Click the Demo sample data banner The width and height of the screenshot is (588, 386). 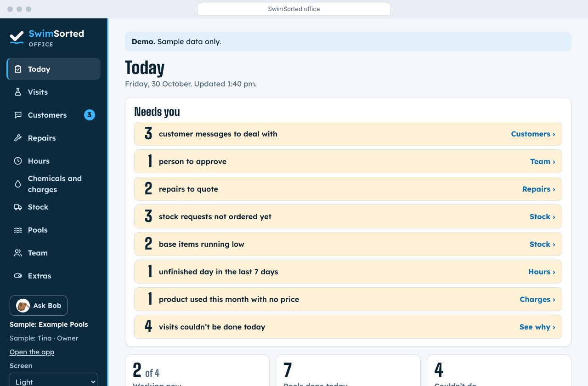(x=348, y=41)
